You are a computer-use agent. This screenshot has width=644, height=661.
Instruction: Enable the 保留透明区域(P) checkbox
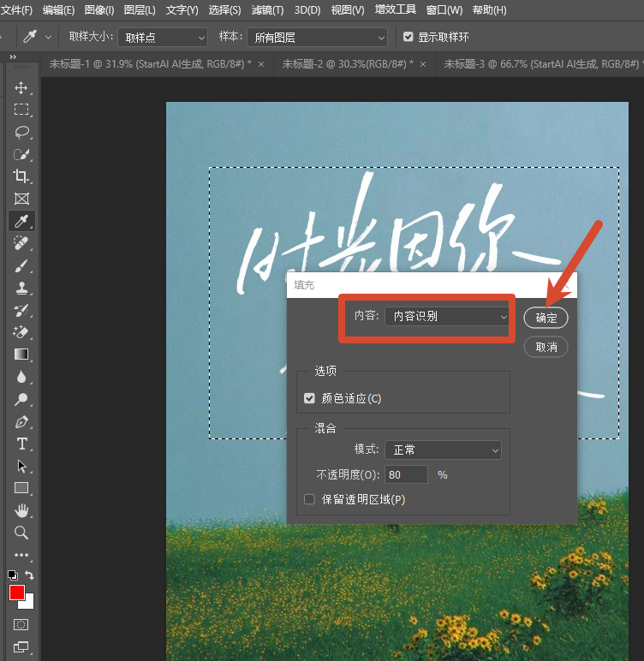[x=309, y=499]
